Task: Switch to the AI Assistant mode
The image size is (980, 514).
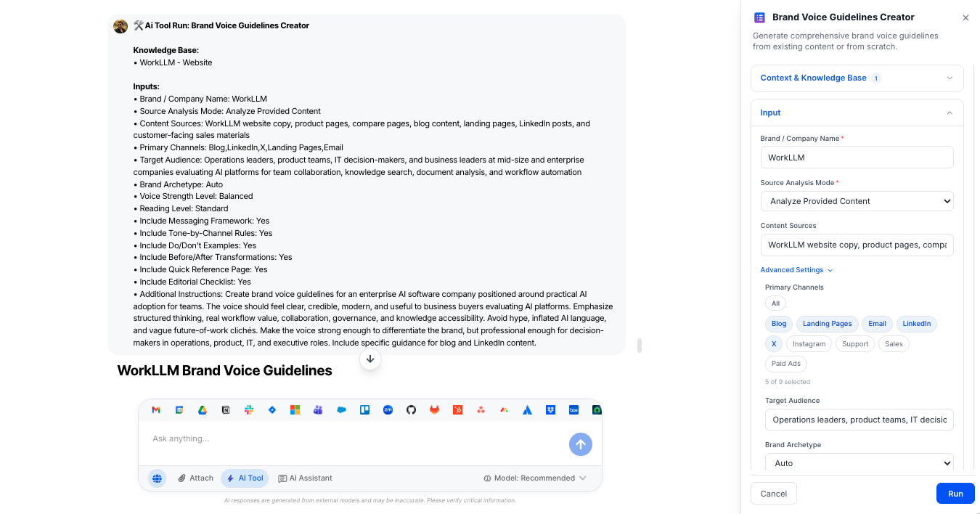Action: pos(305,478)
